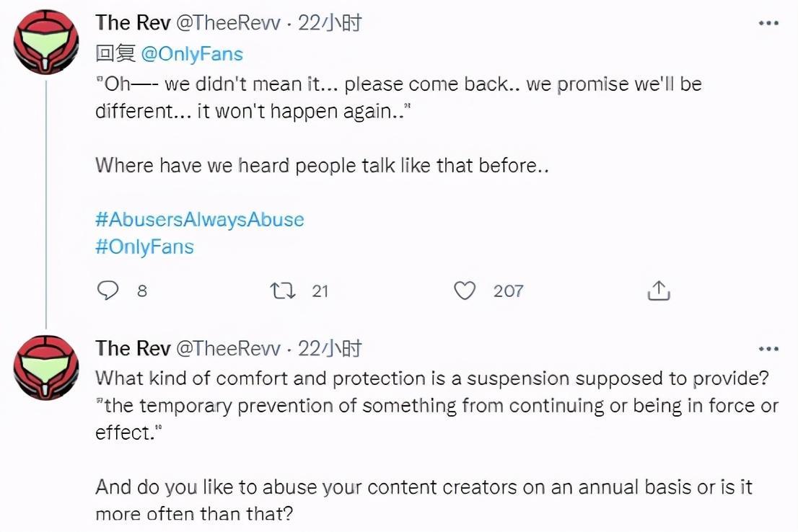Viewport: 798px width, 532px height.
Task: Click The Rev display name on second tweet
Action: click(133, 349)
